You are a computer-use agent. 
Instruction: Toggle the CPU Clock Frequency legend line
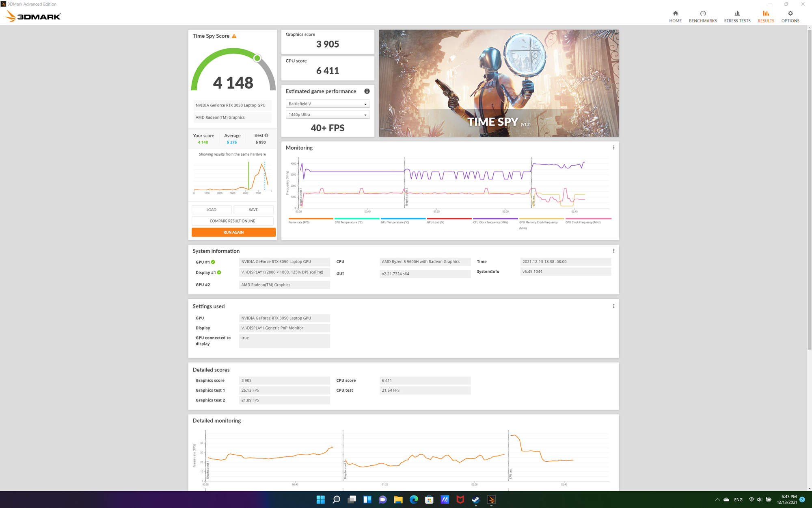click(495, 221)
